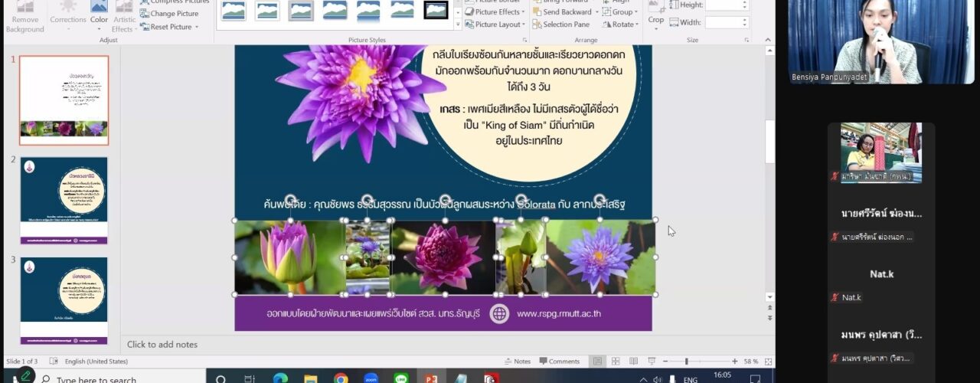
Task: Click Send Backward button
Action: tap(561, 12)
